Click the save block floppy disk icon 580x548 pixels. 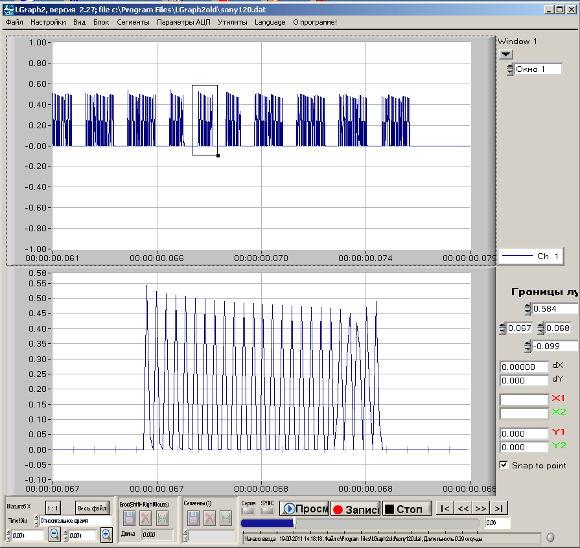point(129,518)
